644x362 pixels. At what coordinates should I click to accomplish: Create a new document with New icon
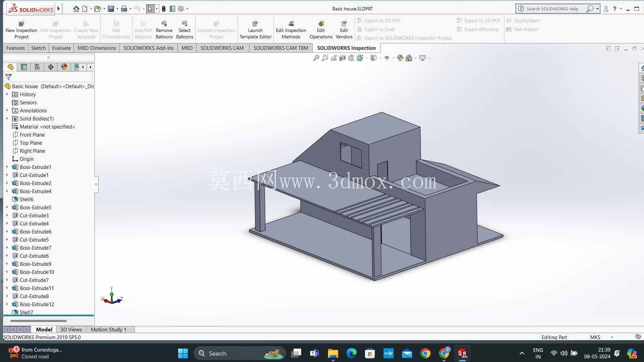click(85, 9)
